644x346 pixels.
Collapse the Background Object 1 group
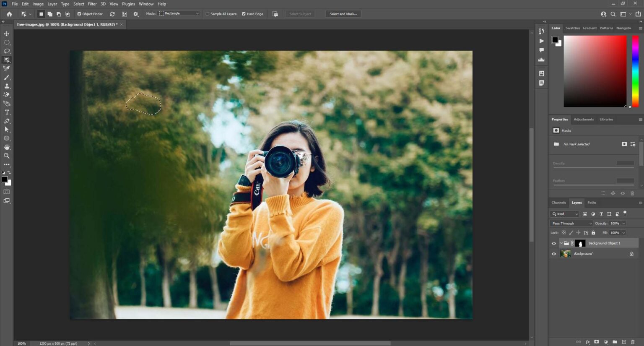tap(561, 243)
